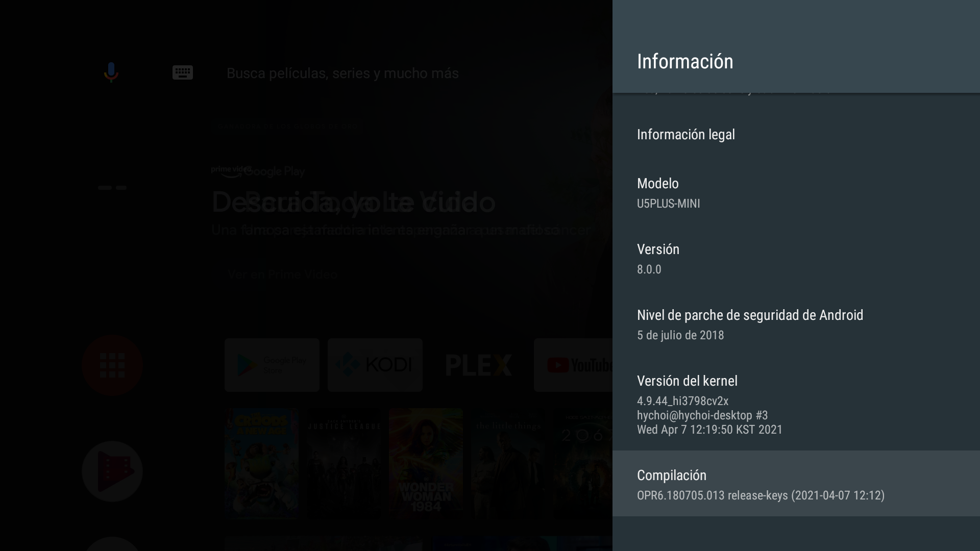
Task: Open The Croods A New Age poster
Action: (261, 462)
